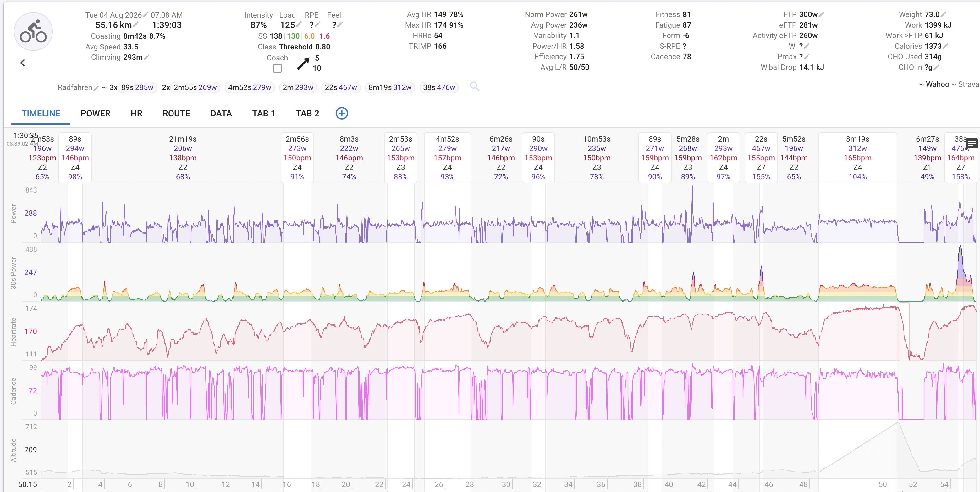Edit the 55.16 km distance pencil icon
The image size is (980, 492).
click(136, 24)
